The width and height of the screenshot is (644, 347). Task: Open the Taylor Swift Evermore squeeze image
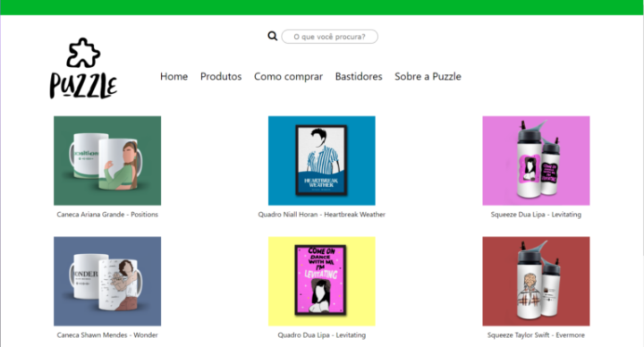point(536,282)
